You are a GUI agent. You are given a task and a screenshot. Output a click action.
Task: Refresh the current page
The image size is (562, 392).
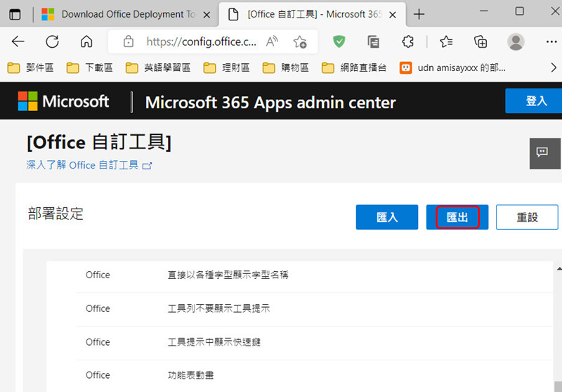pos(52,42)
